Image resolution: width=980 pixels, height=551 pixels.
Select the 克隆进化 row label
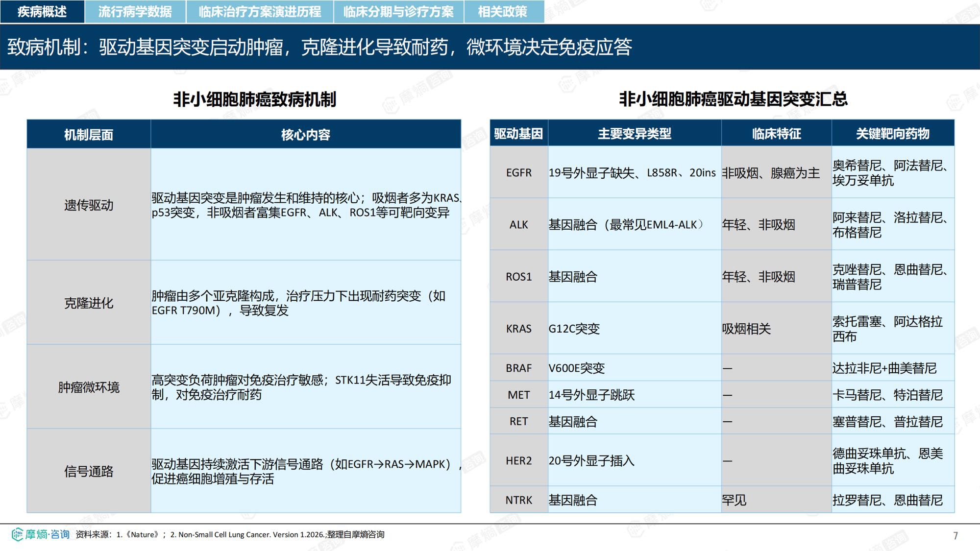pos(89,303)
